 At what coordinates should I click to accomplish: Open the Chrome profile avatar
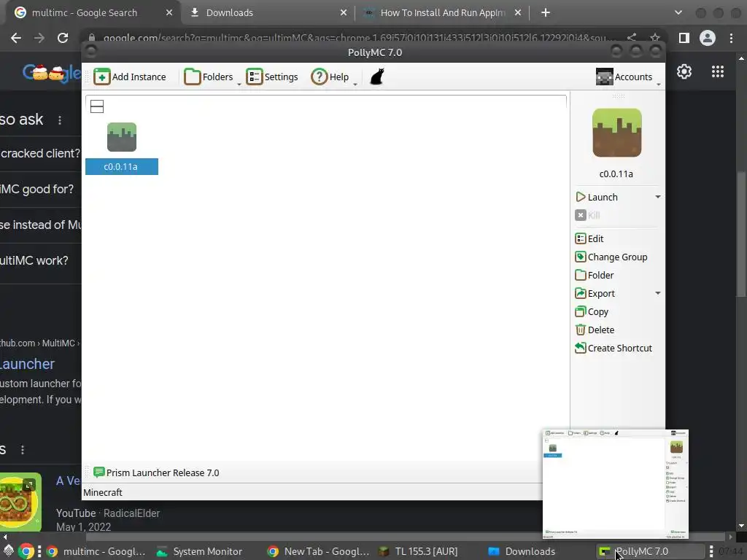click(708, 38)
